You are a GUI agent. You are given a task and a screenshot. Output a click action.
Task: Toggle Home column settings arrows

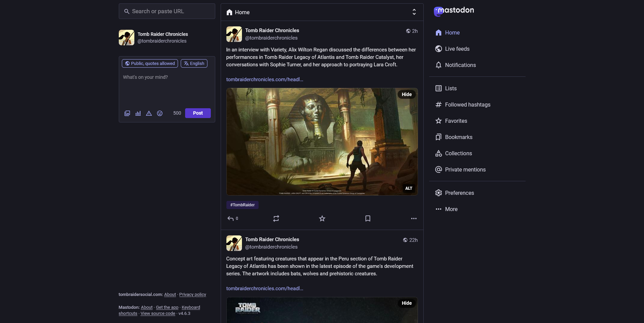coord(414,12)
